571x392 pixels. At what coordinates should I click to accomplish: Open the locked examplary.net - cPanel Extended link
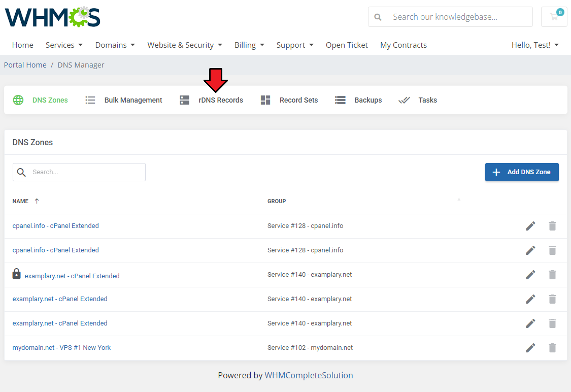coord(72,276)
